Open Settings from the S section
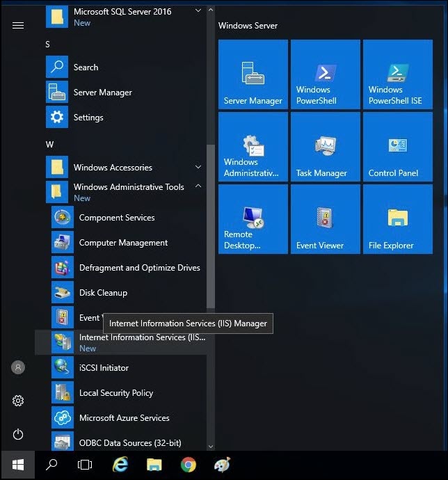The width and height of the screenshot is (448, 480). 122,118
